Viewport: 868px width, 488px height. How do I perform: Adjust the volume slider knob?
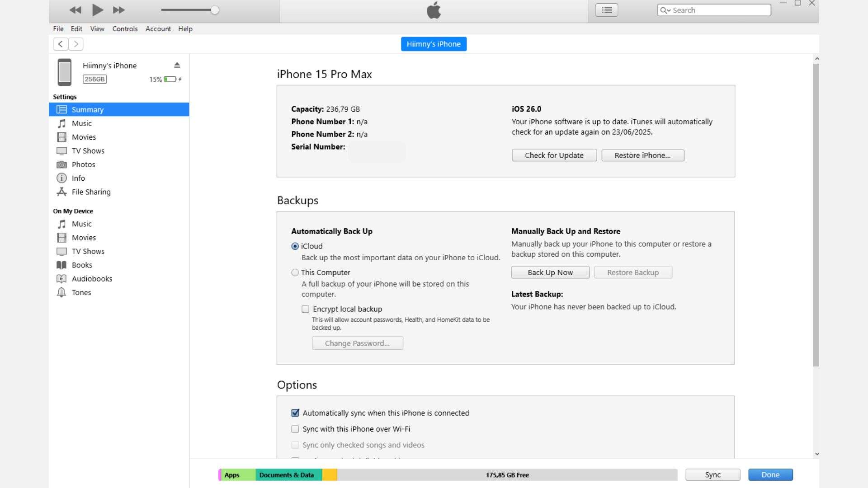[x=215, y=10]
